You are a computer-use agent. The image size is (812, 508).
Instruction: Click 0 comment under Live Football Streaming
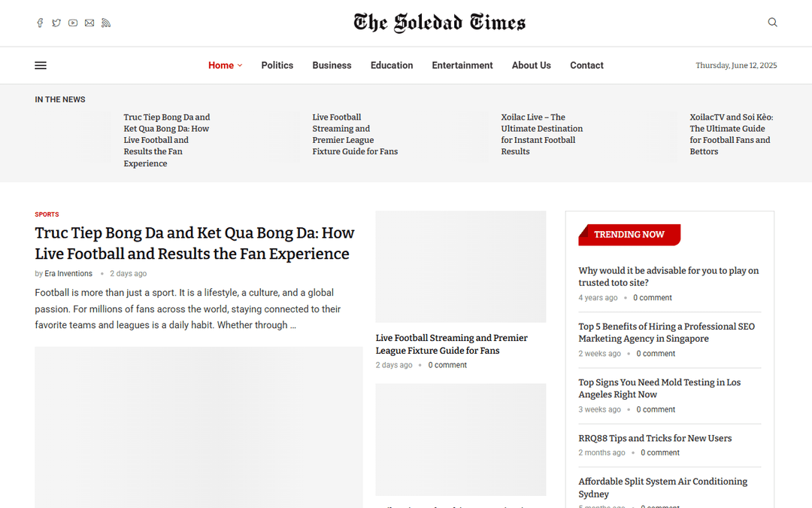pos(447,365)
